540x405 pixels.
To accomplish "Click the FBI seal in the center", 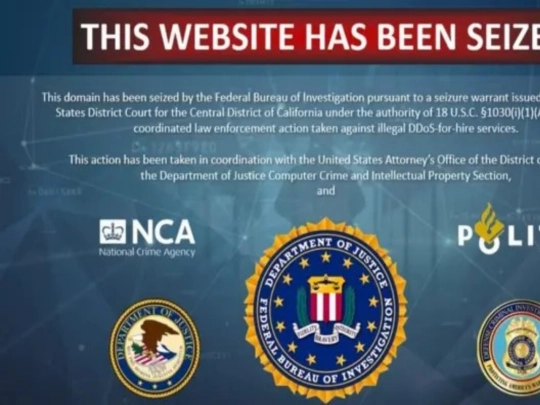I will (325, 310).
